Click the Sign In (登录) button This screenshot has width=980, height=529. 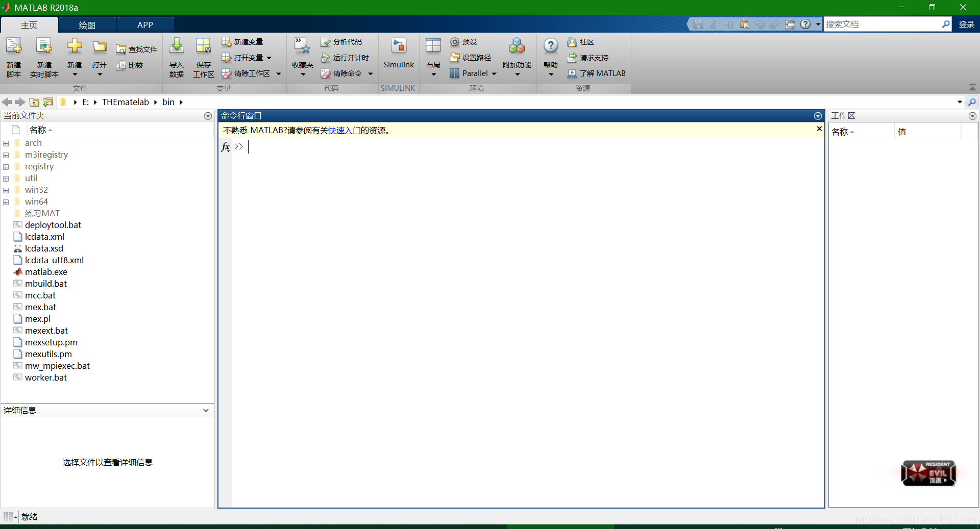(966, 24)
